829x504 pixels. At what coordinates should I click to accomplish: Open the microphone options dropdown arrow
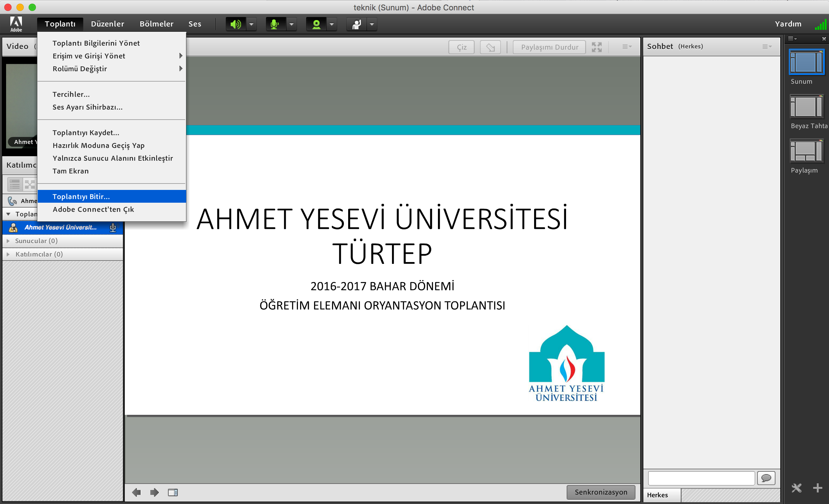click(292, 24)
